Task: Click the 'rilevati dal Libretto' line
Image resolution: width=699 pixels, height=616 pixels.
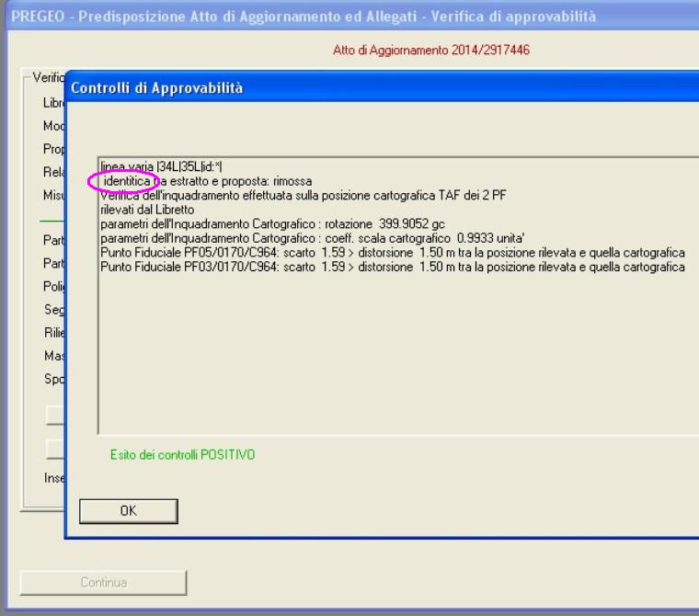Action: click(147, 210)
